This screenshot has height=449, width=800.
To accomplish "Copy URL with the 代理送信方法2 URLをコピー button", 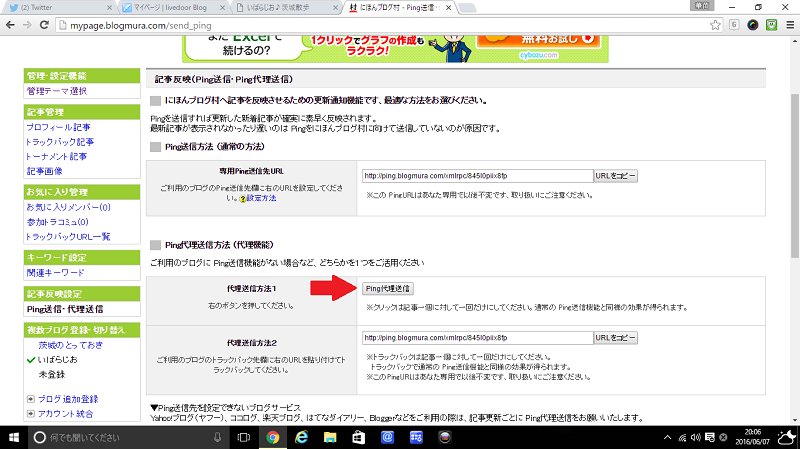I will 616,338.
